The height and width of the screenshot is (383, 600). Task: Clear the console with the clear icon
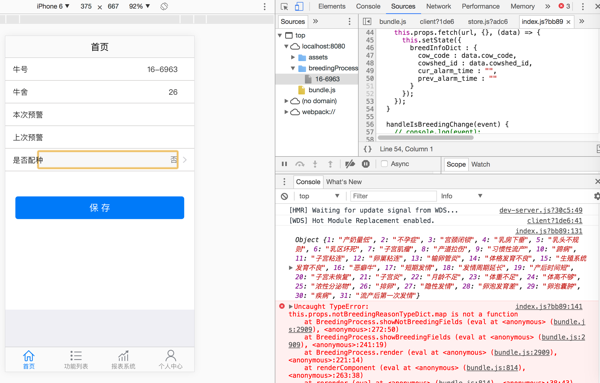(284, 196)
